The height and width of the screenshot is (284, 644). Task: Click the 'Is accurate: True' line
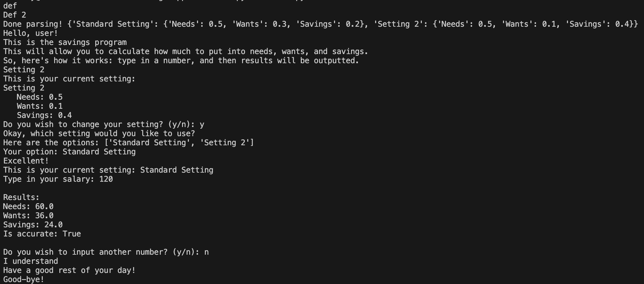coord(42,234)
